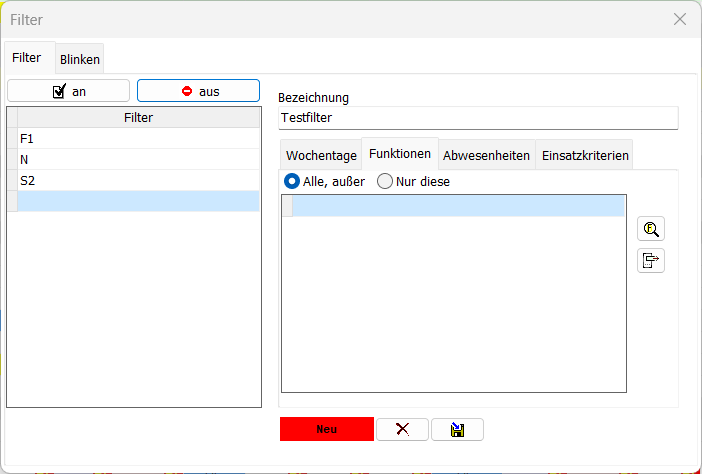Deactivate filter with the 'aus' button
This screenshot has height=474, width=702.
tap(198, 91)
